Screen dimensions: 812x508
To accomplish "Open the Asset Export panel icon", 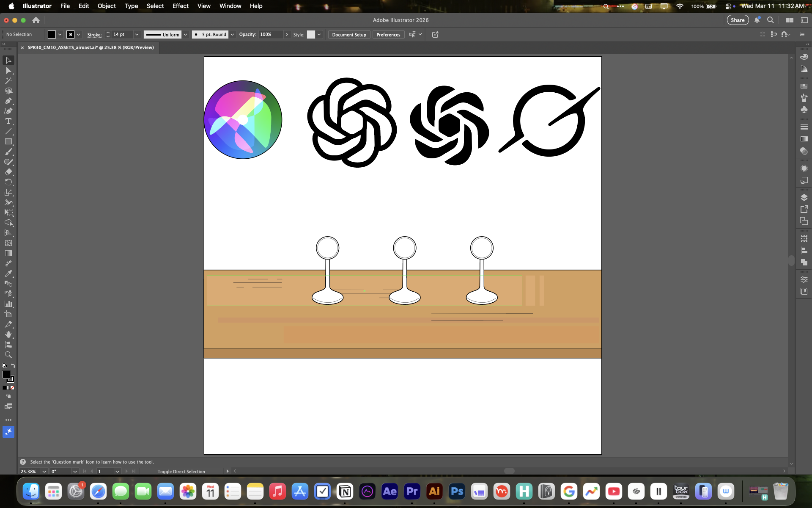I will coord(804,210).
